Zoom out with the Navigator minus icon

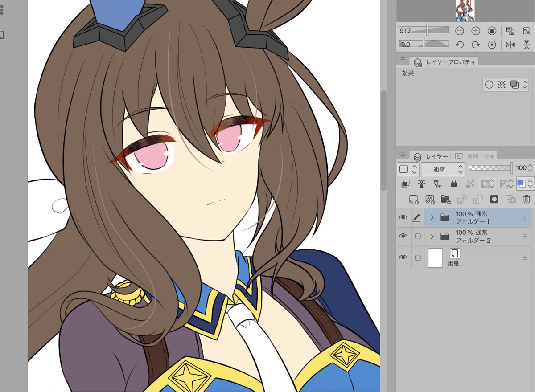[460, 31]
